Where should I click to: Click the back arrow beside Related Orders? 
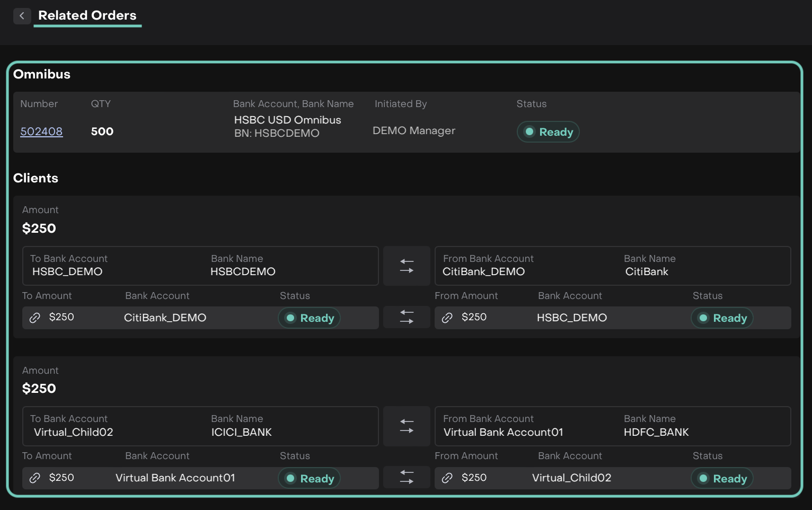[x=22, y=16]
